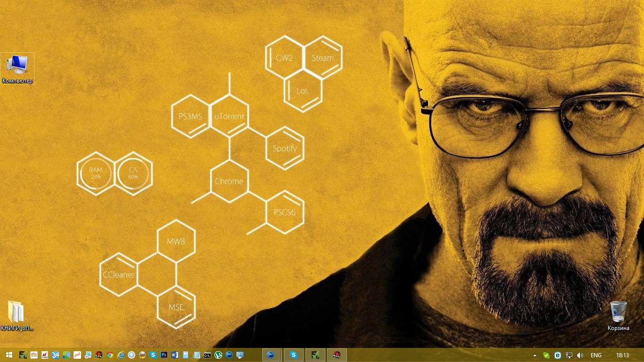Open ESET tray icon
644x362 pixels.
coord(557,355)
